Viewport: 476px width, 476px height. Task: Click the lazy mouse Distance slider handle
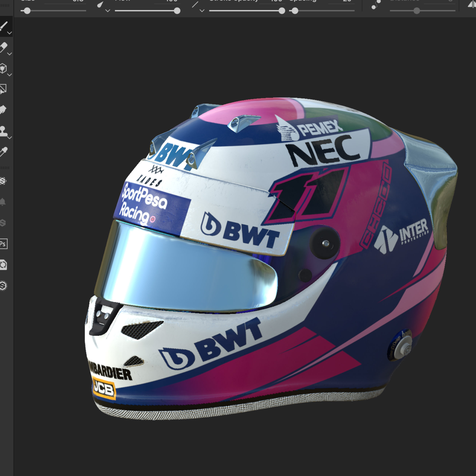(x=417, y=11)
